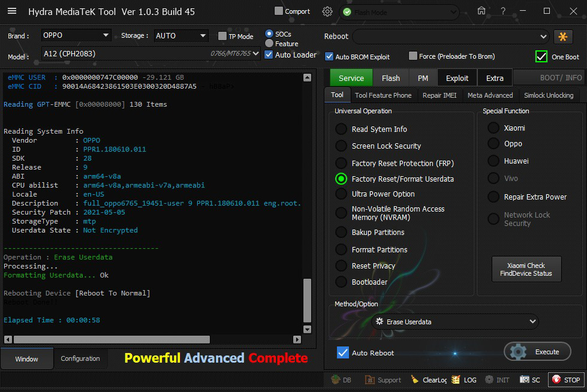Image resolution: width=587 pixels, height=392 pixels.
Task: Open the hamburger menu icon
Action: tap(12, 11)
